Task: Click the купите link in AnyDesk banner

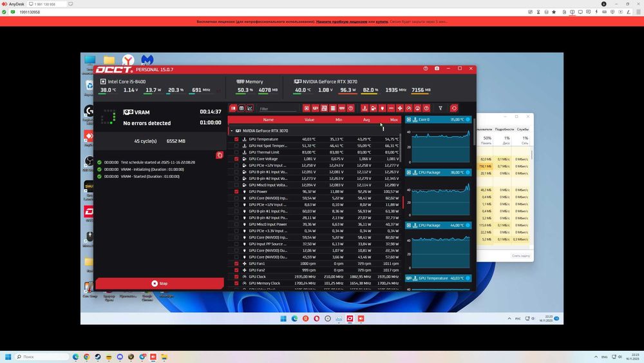Action: point(381,21)
